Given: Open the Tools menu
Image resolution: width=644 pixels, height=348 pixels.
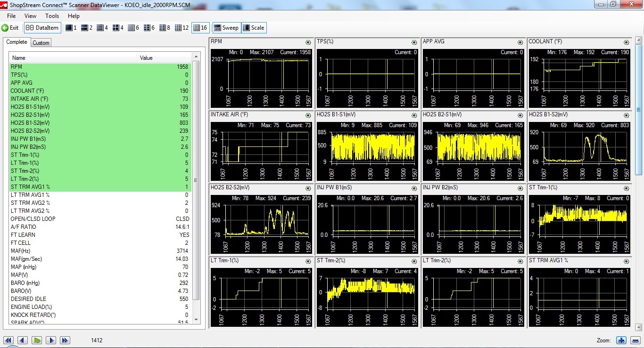Looking at the screenshot, I should (x=52, y=16).
